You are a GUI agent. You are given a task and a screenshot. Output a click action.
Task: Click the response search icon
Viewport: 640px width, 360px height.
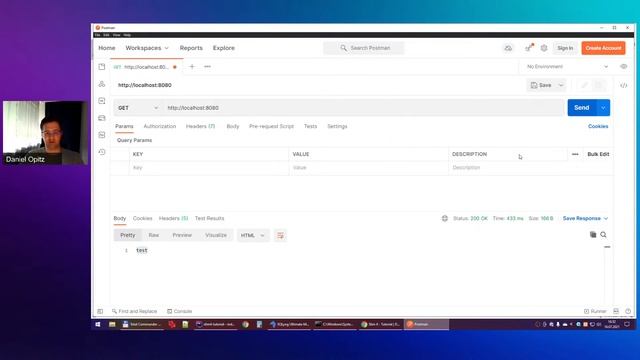[x=603, y=235]
